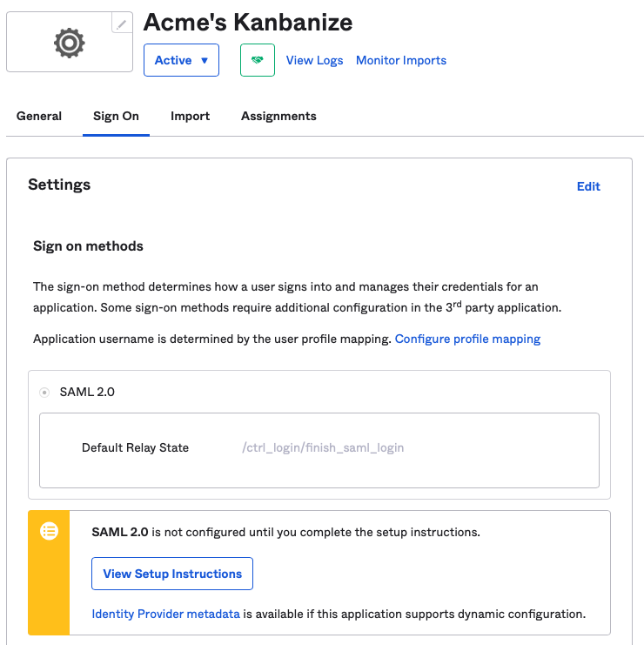
Task: Click the View Logs link
Action: (x=314, y=60)
